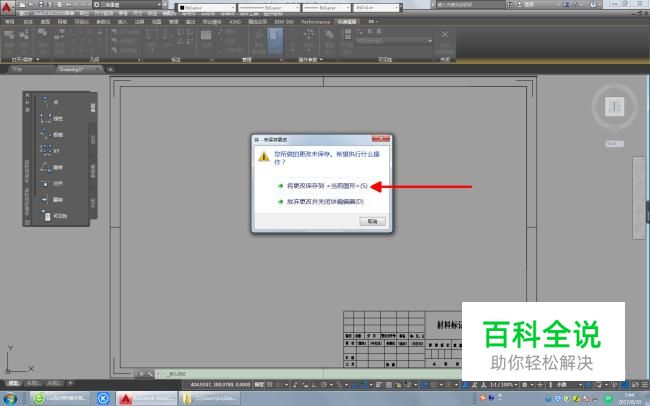Select the Flip (翻转) parameter tool
650x406 pixels.
pyautogui.click(x=51, y=199)
